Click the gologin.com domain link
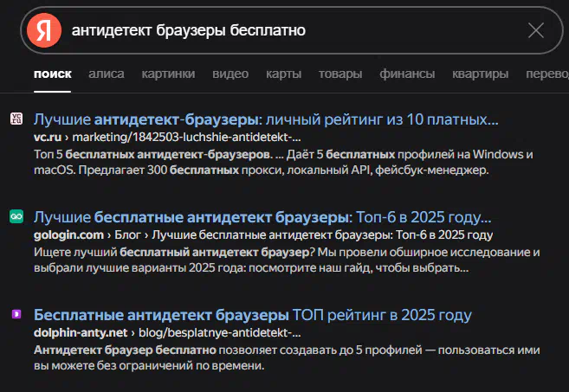 point(68,235)
